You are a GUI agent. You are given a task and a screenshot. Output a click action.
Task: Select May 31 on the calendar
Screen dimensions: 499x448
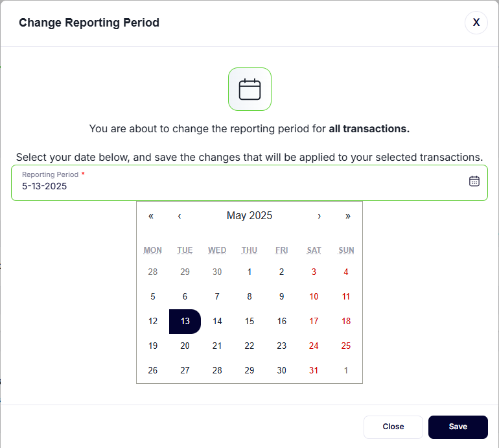pos(314,371)
